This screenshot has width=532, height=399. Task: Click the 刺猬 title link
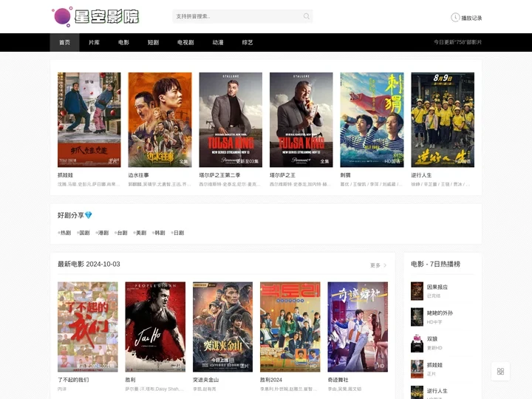tap(345, 175)
